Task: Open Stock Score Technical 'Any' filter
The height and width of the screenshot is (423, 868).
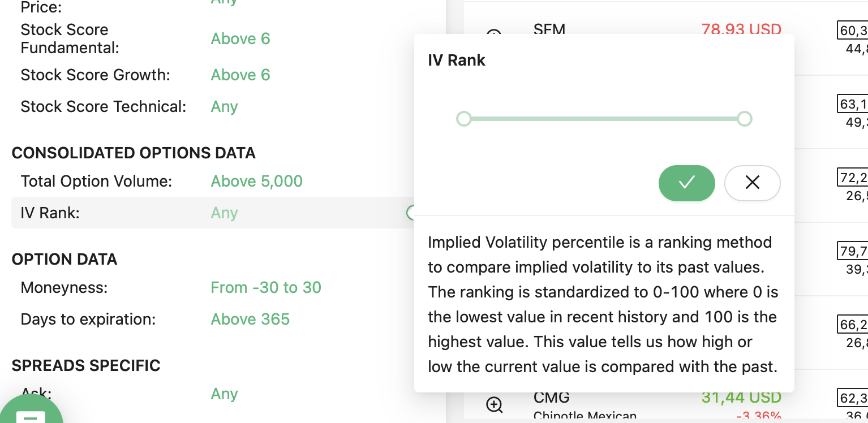Action: click(x=224, y=106)
